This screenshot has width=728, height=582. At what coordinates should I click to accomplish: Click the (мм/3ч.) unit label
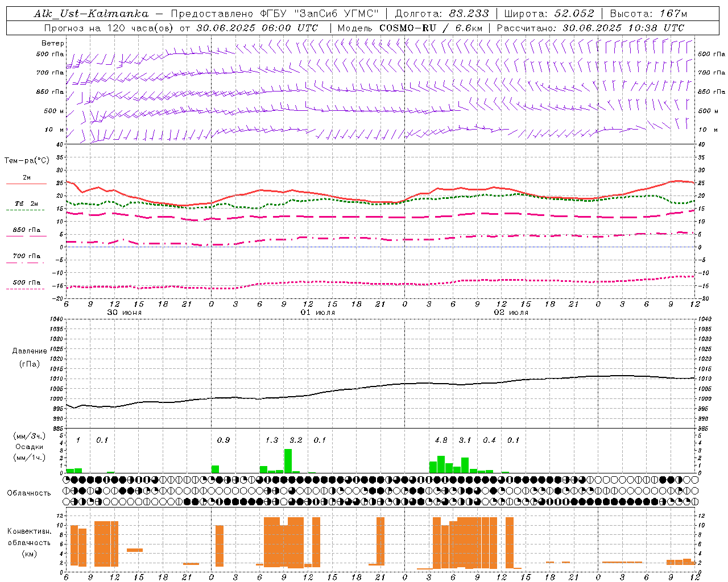pos(30,436)
